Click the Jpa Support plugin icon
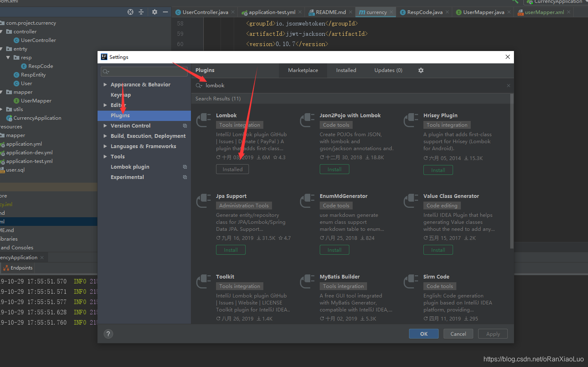 pos(204,201)
